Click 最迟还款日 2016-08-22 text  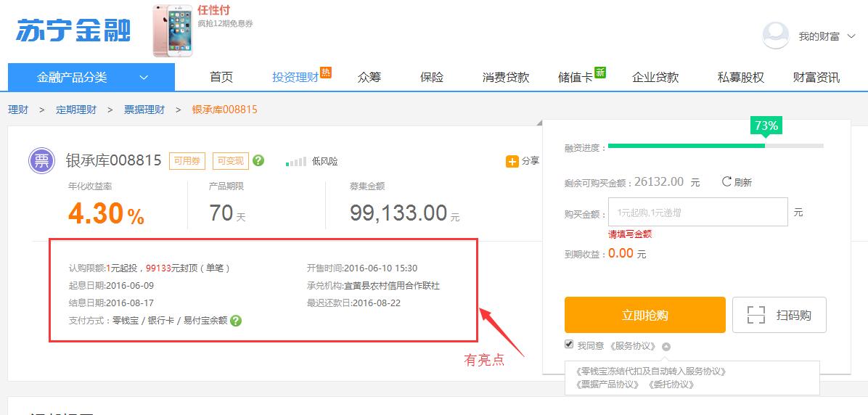(x=353, y=303)
